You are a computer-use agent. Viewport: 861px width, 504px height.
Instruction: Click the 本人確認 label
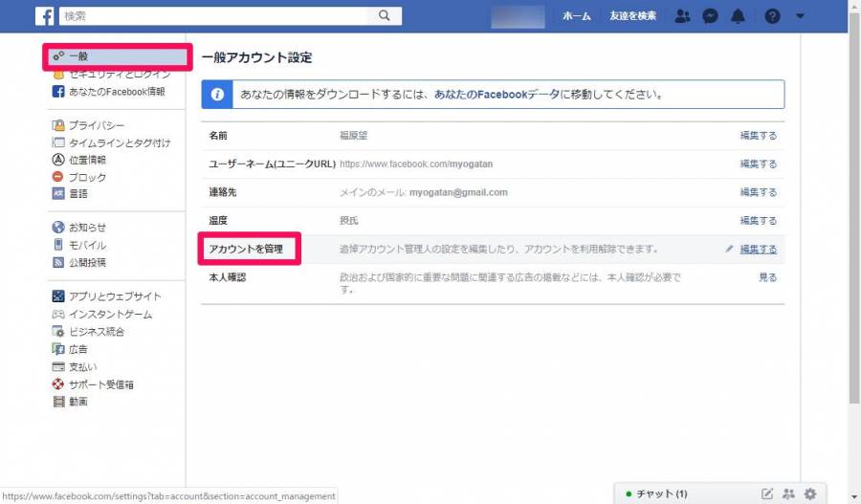pyautogui.click(x=228, y=277)
